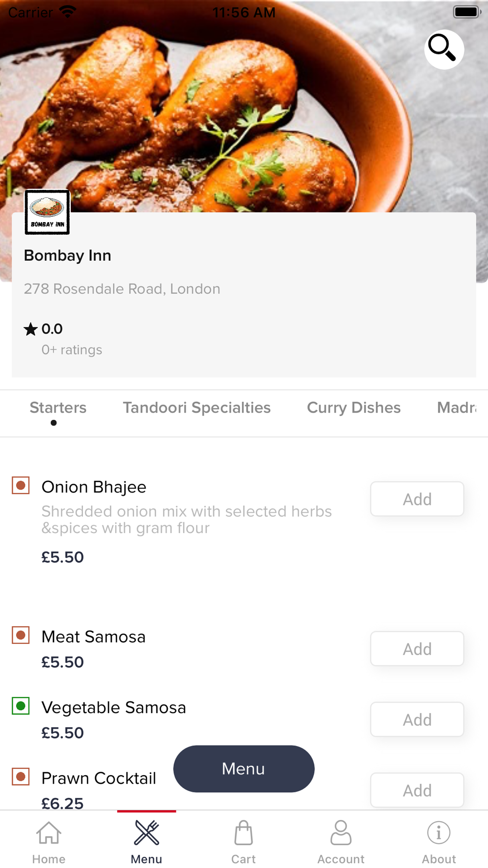
Task: Select the Starters category tab
Action: click(58, 408)
